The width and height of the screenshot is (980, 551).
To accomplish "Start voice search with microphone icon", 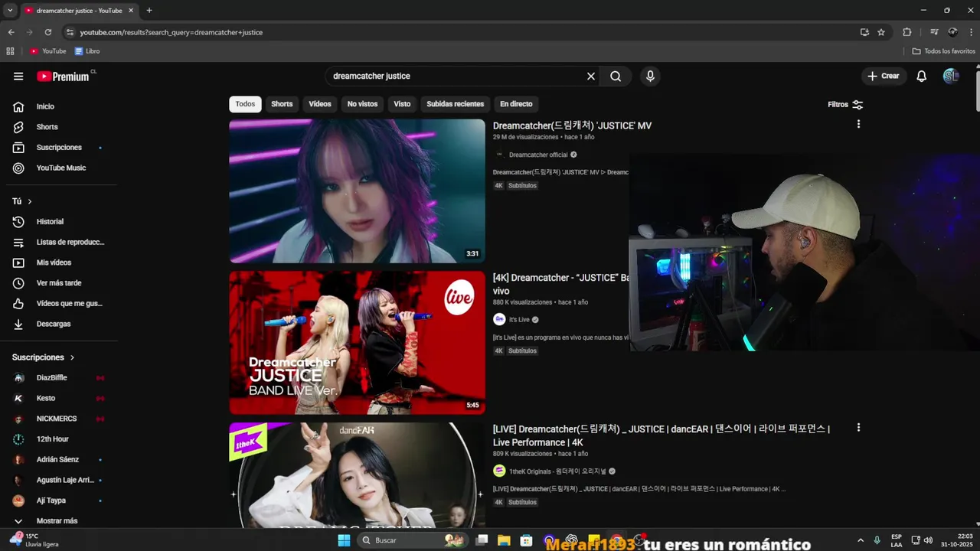I will tap(650, 76).
